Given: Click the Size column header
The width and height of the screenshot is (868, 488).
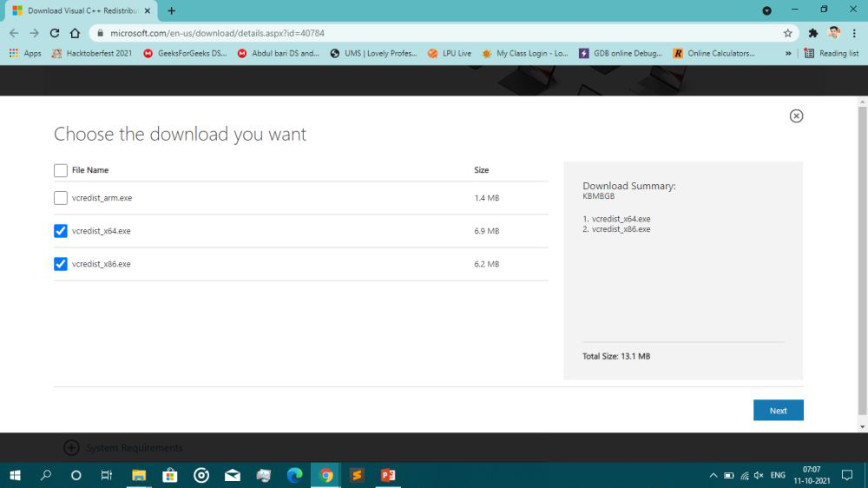Looking at the screenshot, I should tap(481, 170).
